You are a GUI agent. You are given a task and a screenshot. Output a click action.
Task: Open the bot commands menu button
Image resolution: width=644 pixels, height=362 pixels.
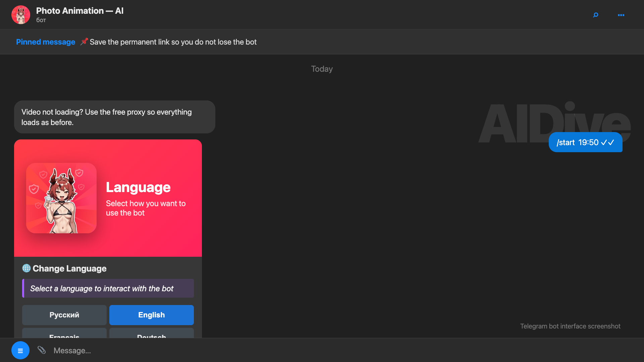pyautogui.click(x=20, y=350)
